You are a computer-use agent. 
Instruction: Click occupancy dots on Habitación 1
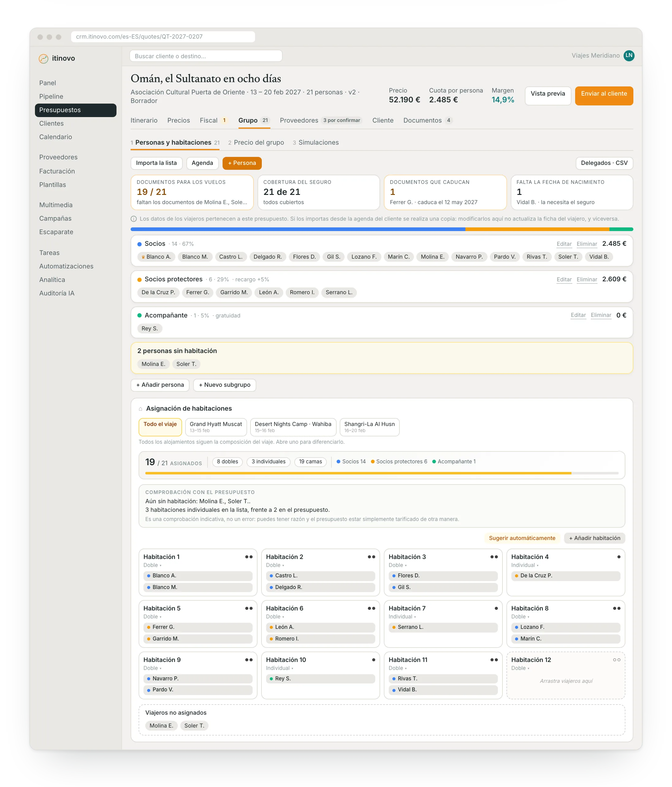tap(249, 557)
